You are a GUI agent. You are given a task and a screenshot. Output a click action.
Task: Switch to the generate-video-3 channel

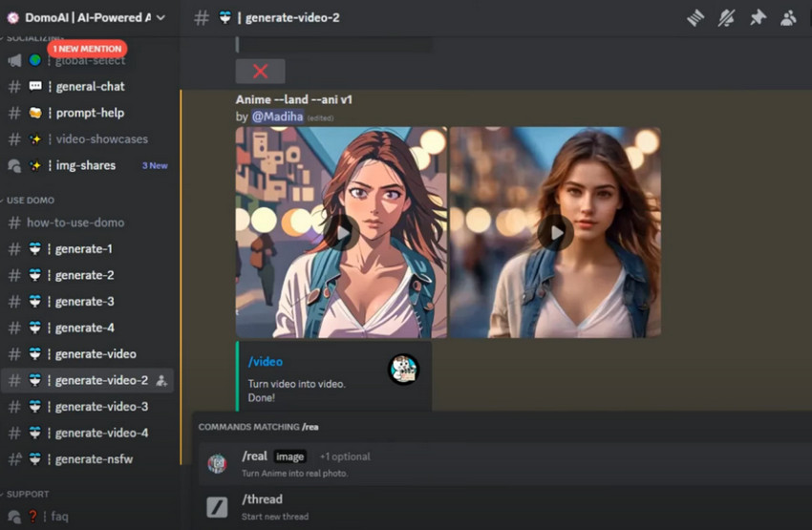pos(101,407)
